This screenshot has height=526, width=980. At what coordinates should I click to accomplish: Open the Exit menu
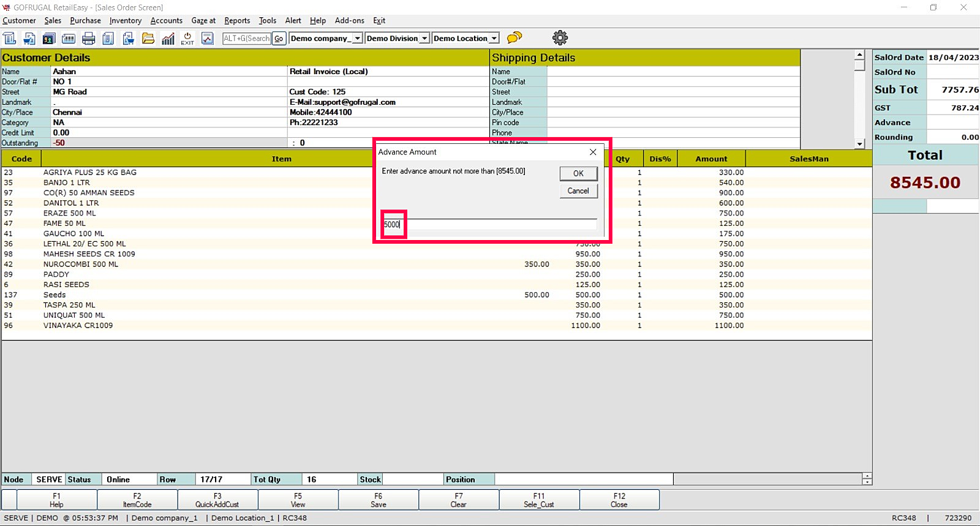point(380,20)
